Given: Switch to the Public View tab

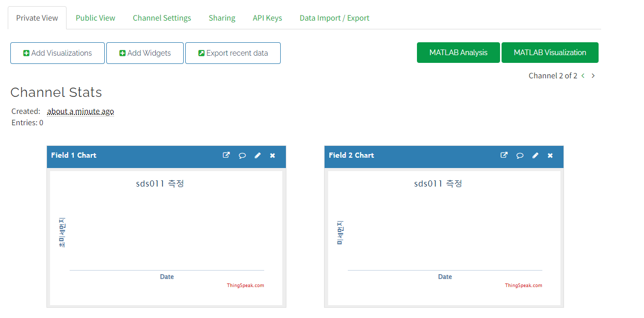Looking at the screenshot, I should tap(95, 18).
